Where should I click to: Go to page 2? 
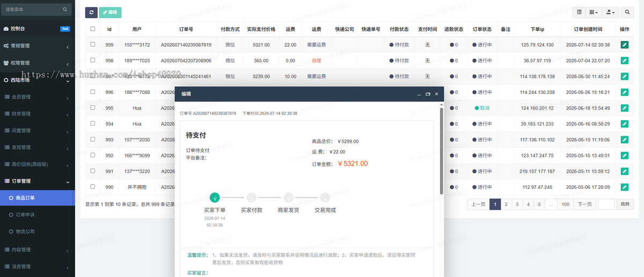[506, 204]
